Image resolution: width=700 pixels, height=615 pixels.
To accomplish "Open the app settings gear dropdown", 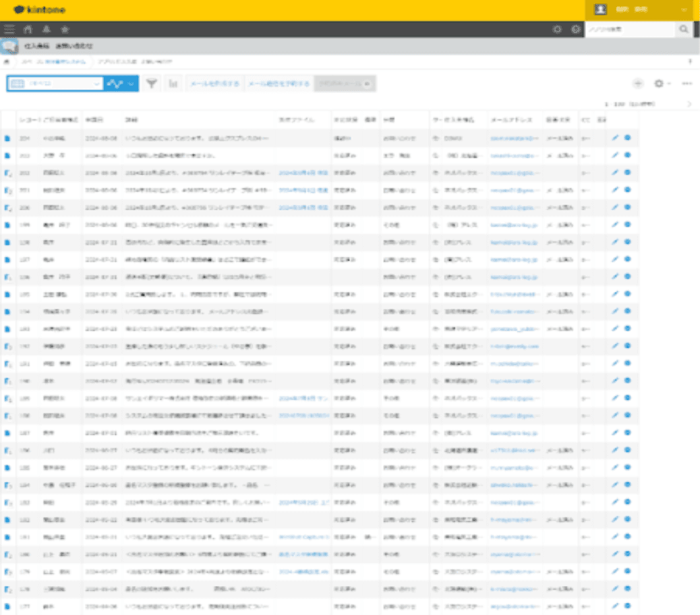I will (x=662, y=84).
